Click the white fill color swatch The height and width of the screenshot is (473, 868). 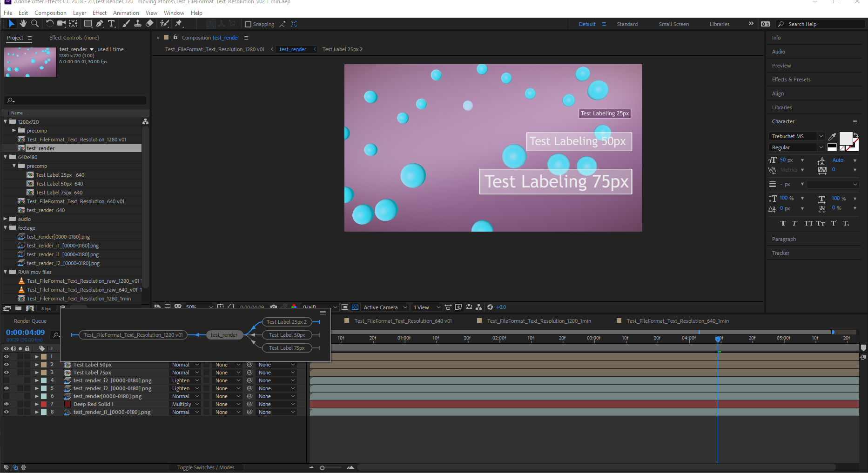[x=846, y=138]
